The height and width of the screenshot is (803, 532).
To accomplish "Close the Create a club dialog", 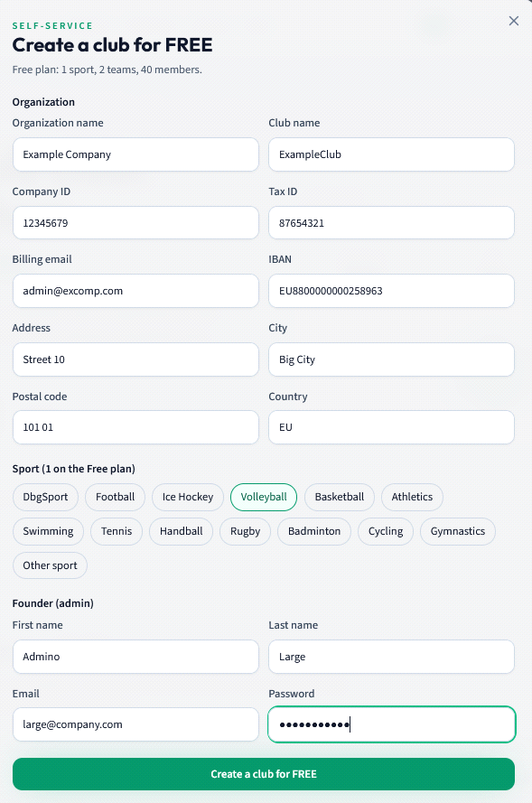I will (514, 21).
